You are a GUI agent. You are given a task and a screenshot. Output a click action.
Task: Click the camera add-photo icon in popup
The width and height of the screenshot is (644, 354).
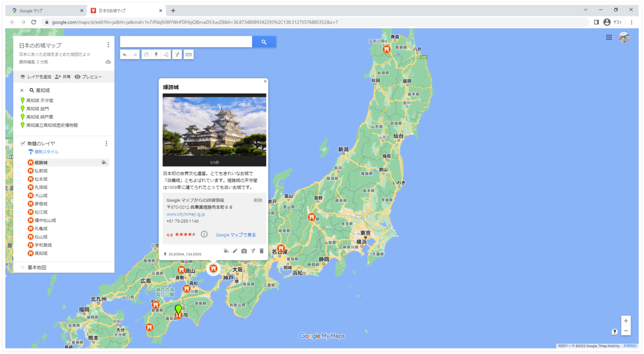coord(244,251)
